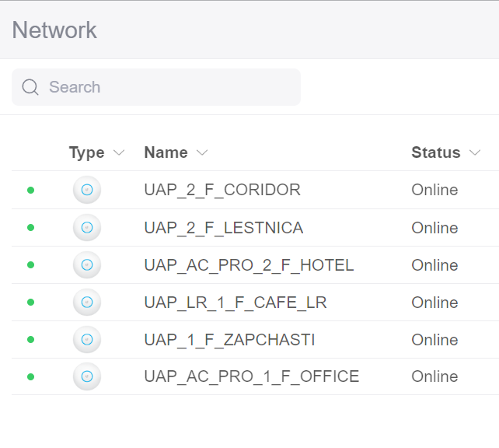Click the UAP_2_F_LESTNICA access point icon

point(87,228)
